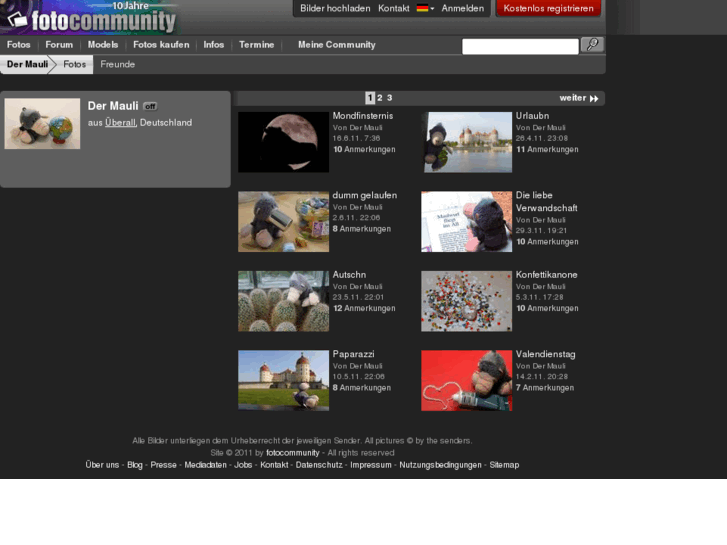Click the Überall location link
Viewport: 727px width, 545px height.
click(120, 123)
